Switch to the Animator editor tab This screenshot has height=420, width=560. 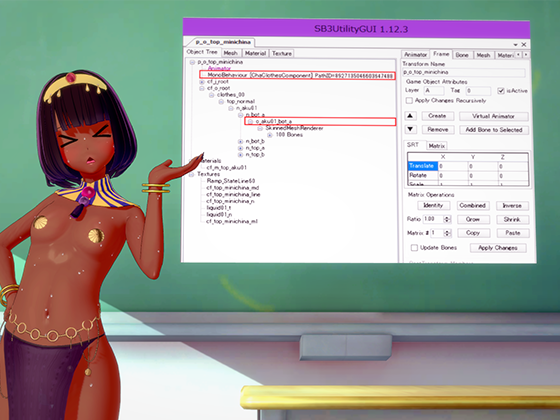pos(415,55)
